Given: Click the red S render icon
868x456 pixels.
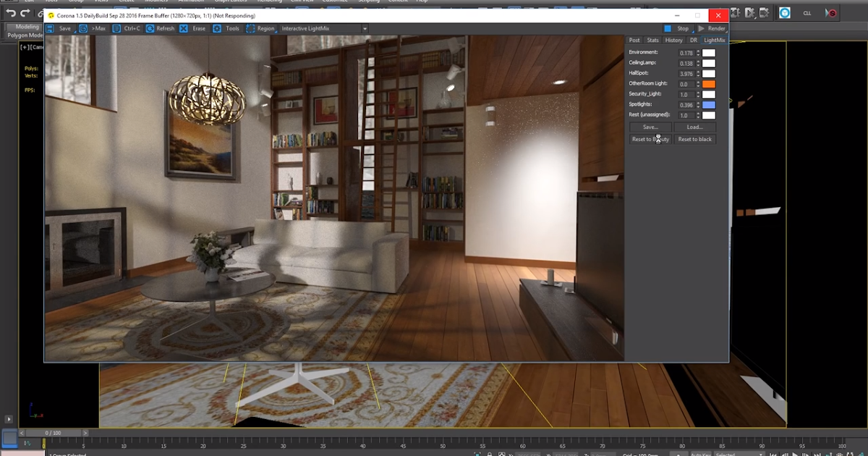Looking at the screenshot, I should click(x=831, y=13).
